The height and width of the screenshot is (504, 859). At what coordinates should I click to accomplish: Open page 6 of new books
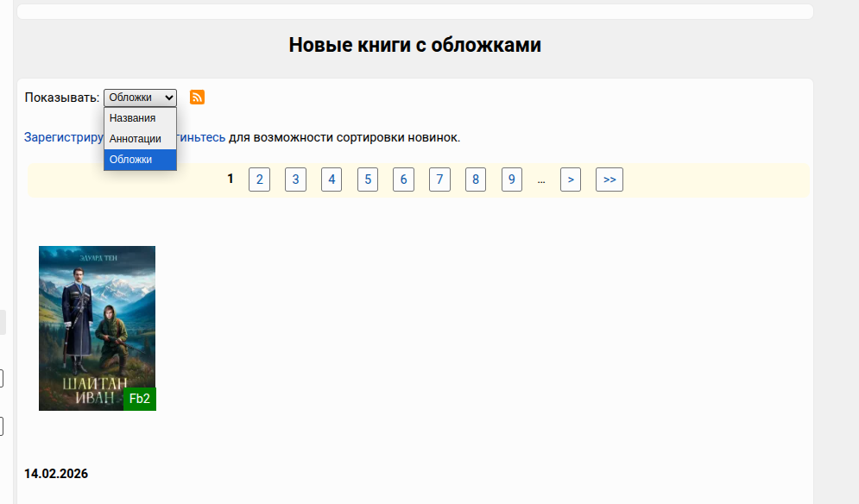point(403,180)
